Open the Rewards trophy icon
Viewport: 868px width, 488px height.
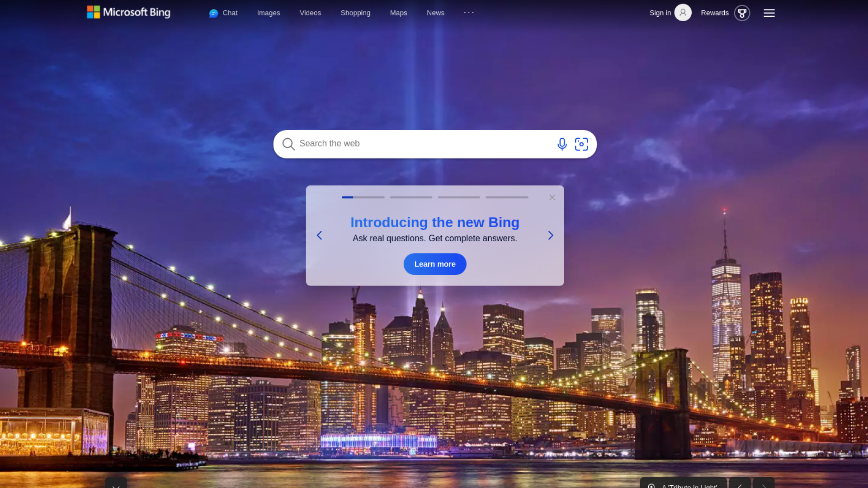(x=742, y=13)
